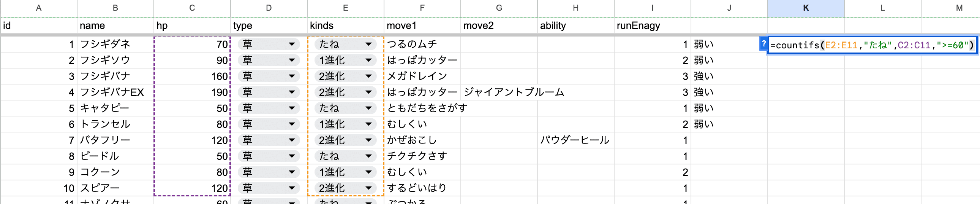Select the 強い cell in フシギバナ row

click(729, 76)
